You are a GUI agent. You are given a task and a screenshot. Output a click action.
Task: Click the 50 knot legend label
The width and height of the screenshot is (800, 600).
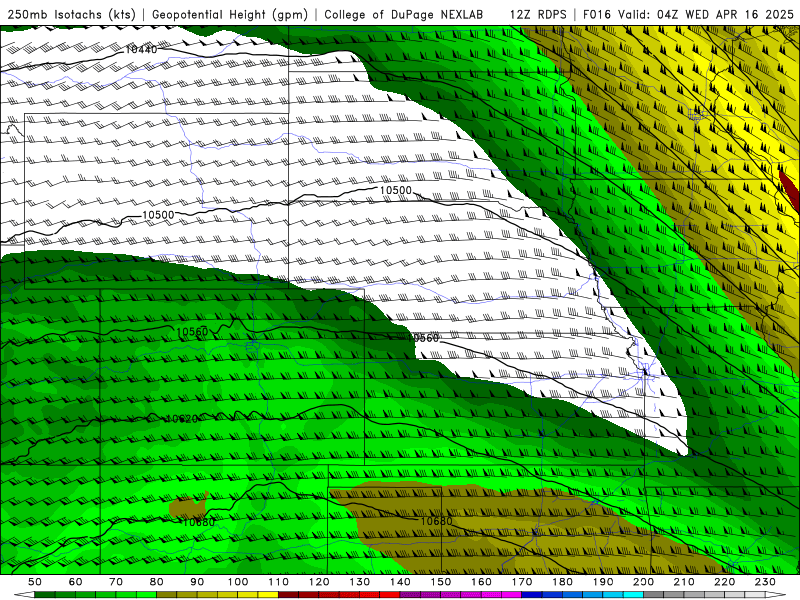(35, 582)
